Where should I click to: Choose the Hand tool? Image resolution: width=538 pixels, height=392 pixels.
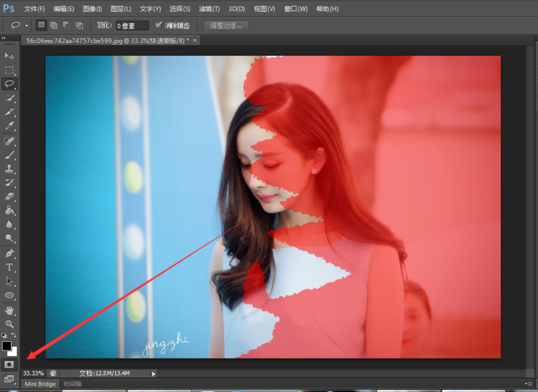[x=9, y=310]
